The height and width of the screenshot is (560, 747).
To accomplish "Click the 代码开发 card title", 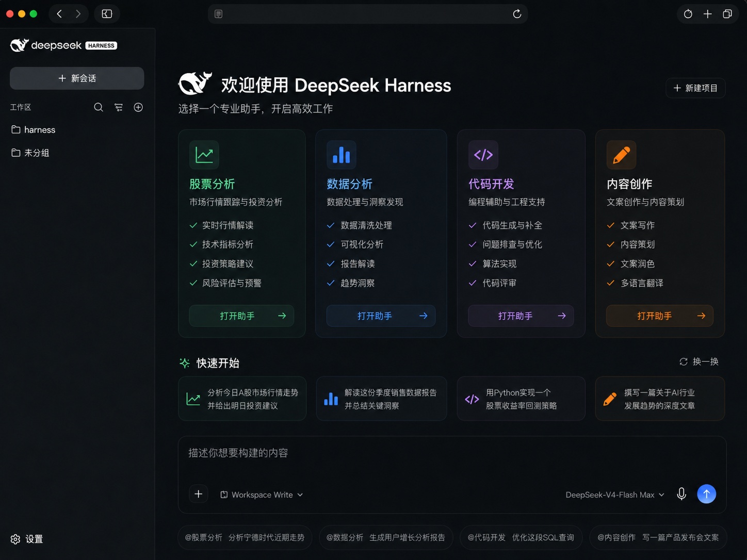I will pyautogui.click(x=491, y=184).
